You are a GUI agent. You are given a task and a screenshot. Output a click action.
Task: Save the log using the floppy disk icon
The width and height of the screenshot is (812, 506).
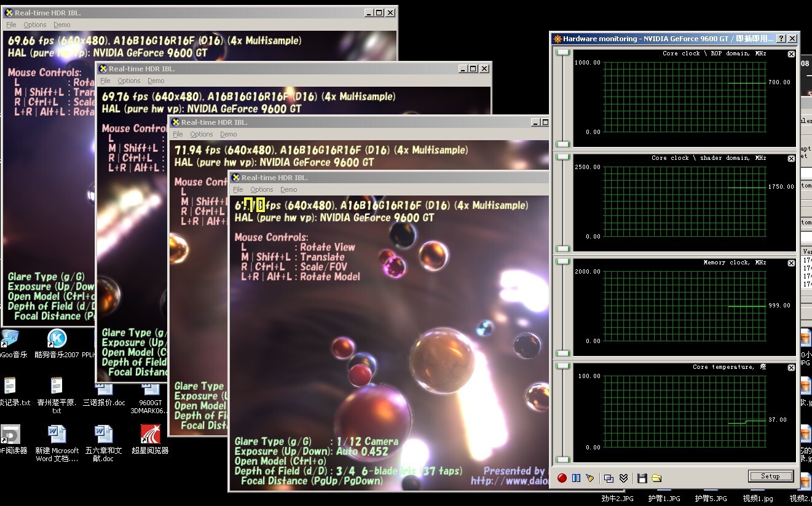[x=642, y=478]
